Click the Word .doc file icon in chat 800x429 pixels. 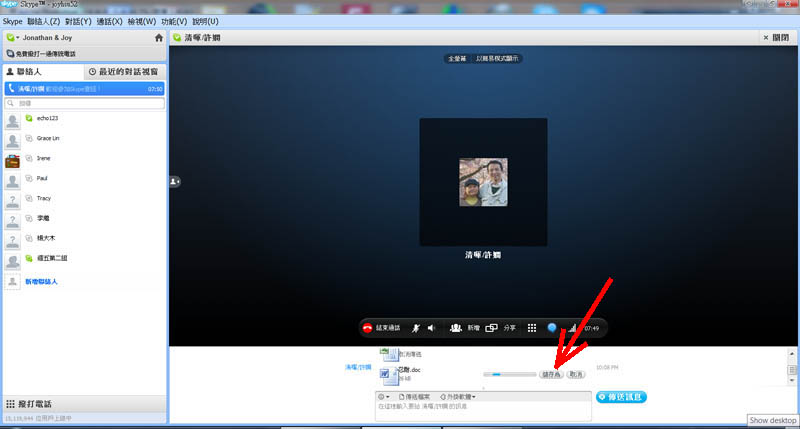[388, 375]
